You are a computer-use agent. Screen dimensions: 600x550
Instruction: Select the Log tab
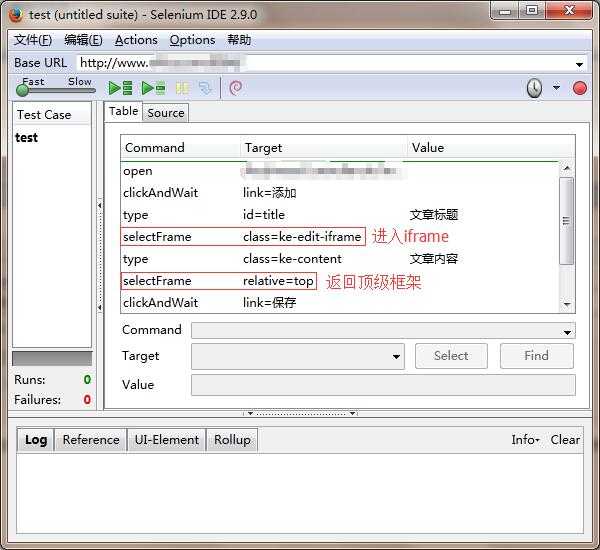pos(36,440)
